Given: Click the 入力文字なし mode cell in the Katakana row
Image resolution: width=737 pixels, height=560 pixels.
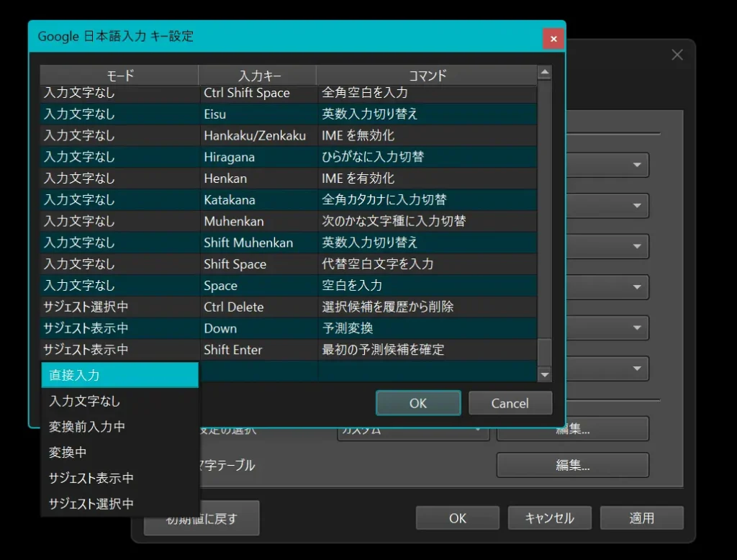Looking at the screenshot, I should 120,200.
